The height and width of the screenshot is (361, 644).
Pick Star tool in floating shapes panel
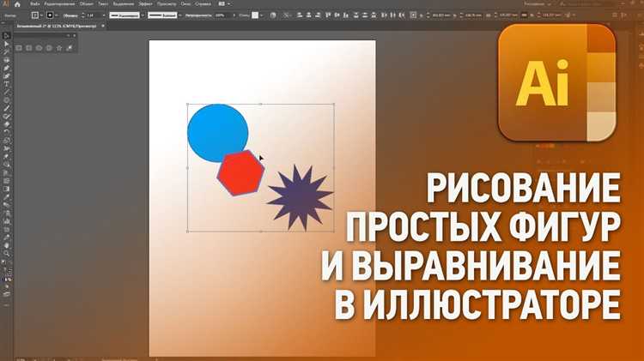(x=59, y=48)
